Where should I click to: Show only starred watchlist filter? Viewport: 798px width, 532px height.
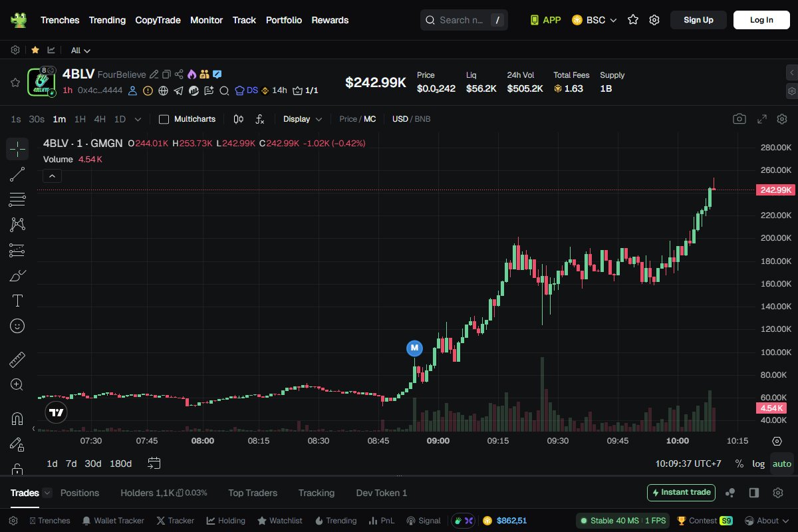(35, 50)
